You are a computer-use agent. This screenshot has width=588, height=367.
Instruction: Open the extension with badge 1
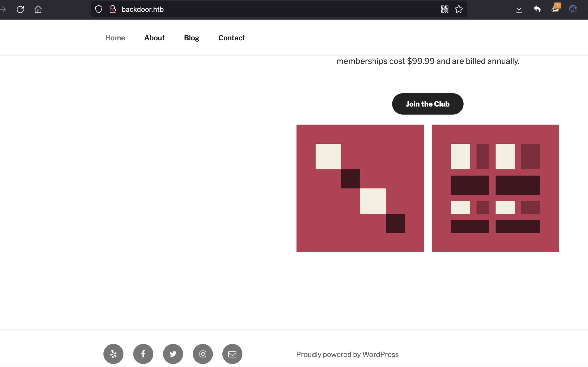tap(555, 9)
